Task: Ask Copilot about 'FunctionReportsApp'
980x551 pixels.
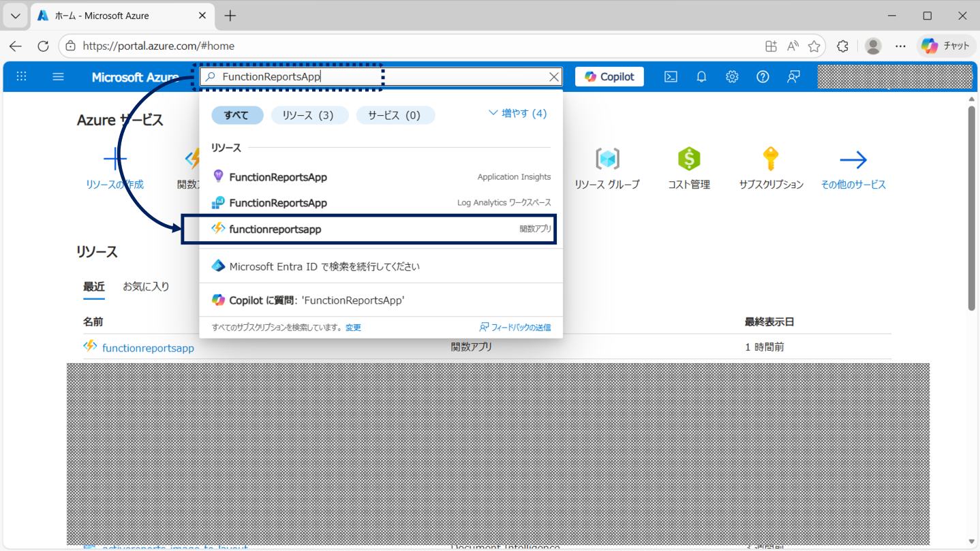Action: (x=381, y=300)
